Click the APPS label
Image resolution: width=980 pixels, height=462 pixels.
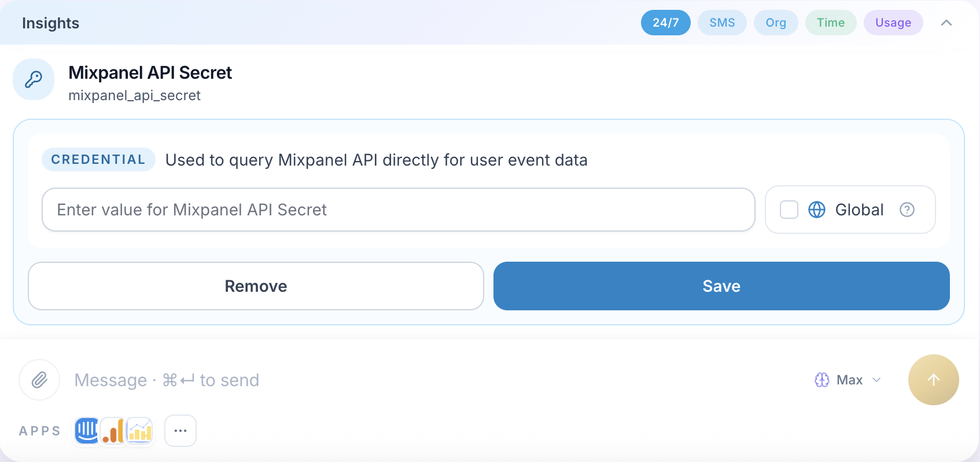click(39, 431)
